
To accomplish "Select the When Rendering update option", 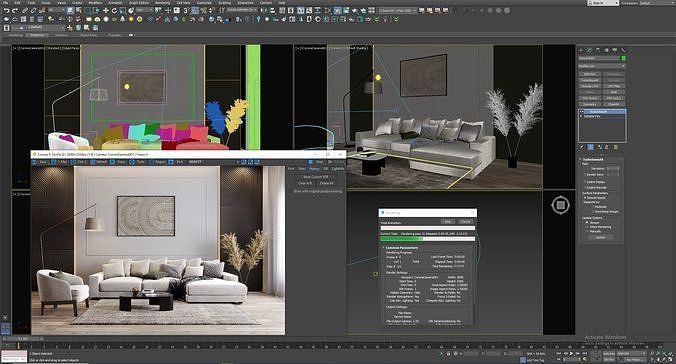I will [x=586, y=227].
